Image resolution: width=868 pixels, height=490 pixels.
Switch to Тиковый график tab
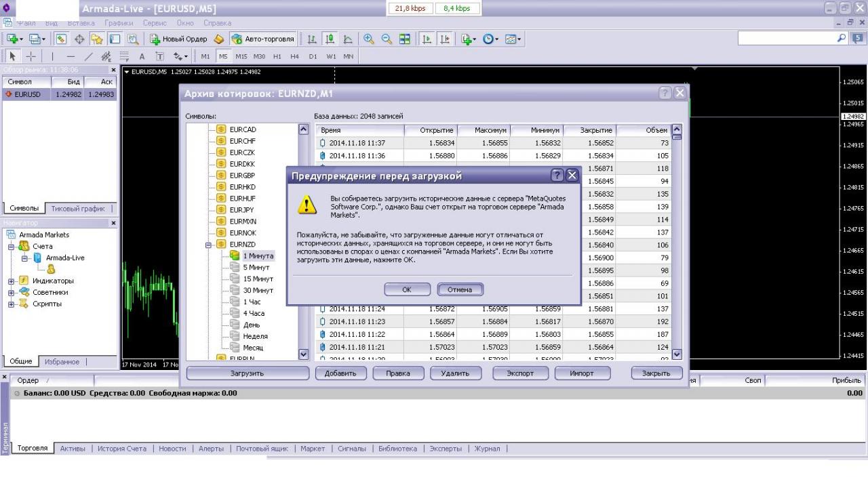[x=77, y=209]
